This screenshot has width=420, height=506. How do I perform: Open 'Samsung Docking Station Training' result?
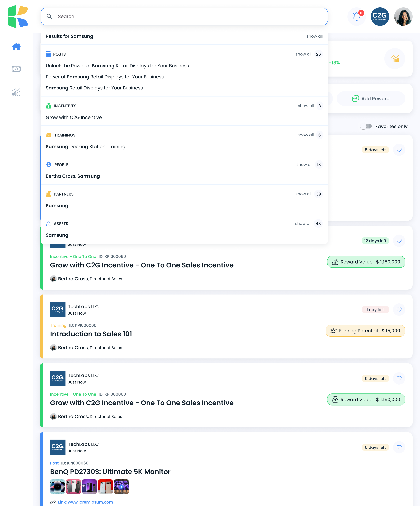click(86, 147)
